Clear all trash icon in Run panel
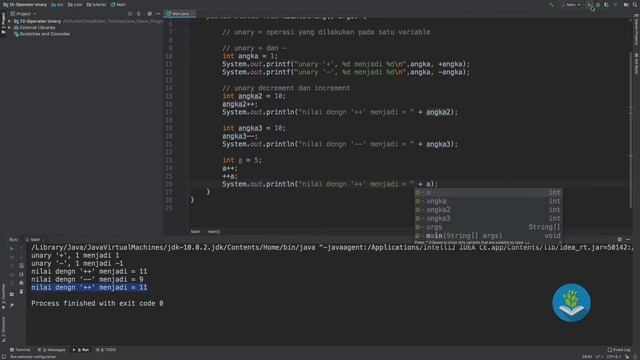 click(21, 291)
